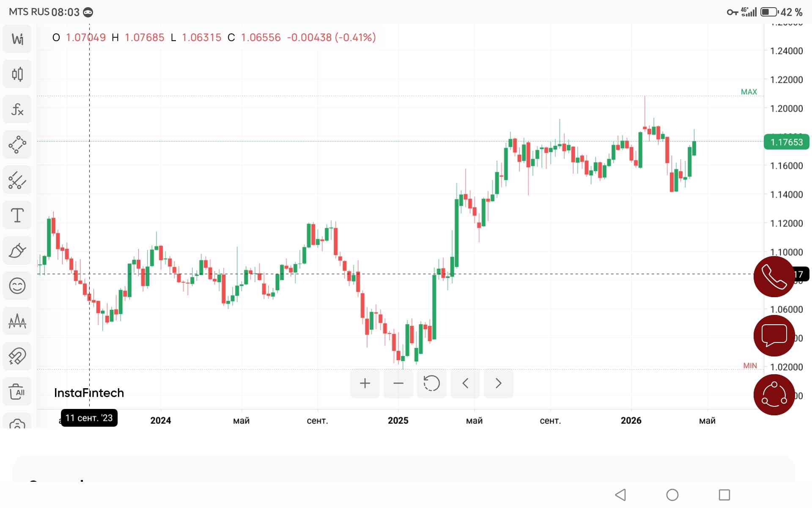The height and width of the screenshot is (508, 812).
Task: Open the emoji sticker tool
Action: (x=17, y=285)
